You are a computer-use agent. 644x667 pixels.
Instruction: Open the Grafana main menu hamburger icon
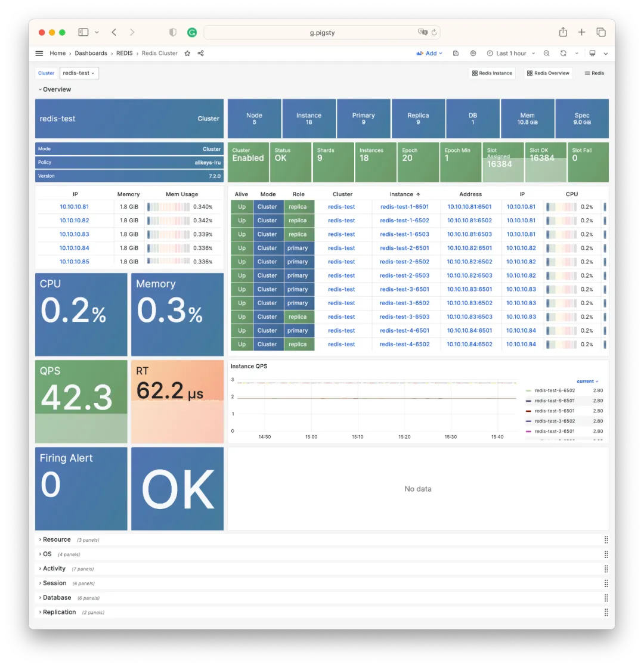(39, 53)
